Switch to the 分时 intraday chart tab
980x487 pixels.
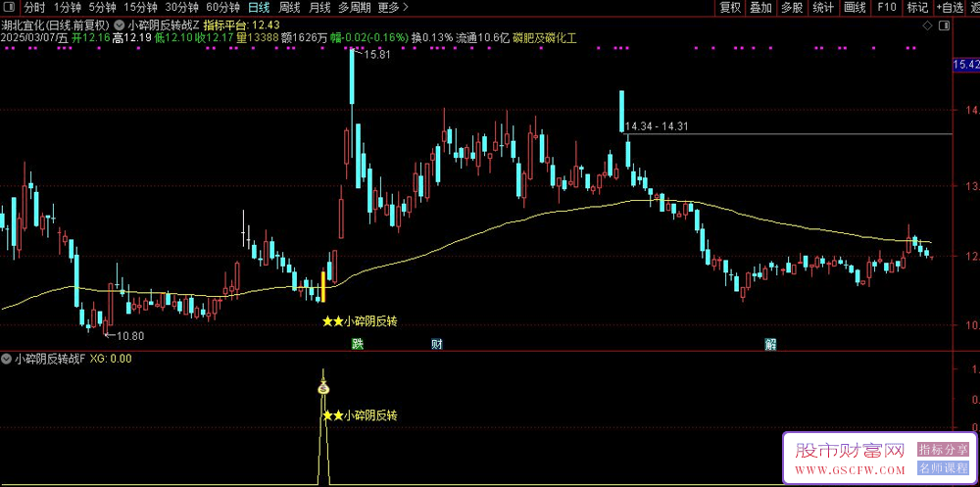(33, 8)
